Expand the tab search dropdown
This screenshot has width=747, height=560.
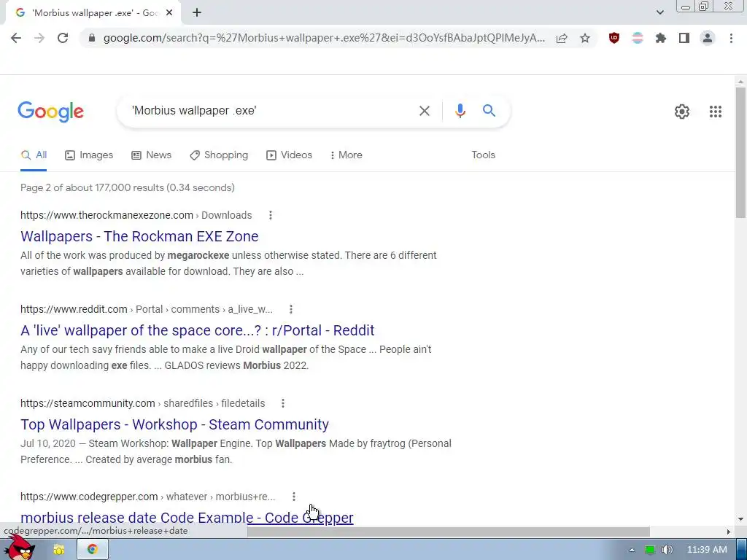(659, 12)
